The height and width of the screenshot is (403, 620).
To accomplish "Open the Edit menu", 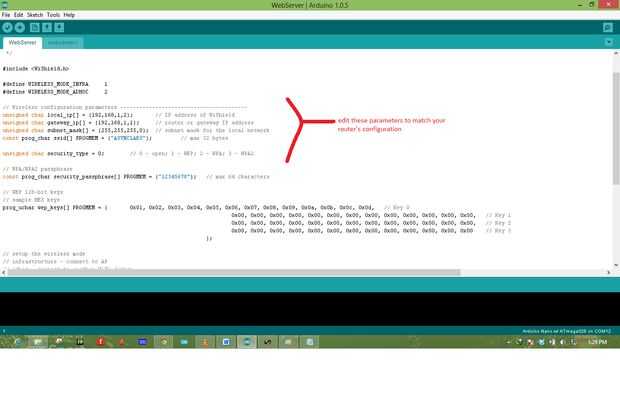I will pyautogui.click(x=19, y=15).
